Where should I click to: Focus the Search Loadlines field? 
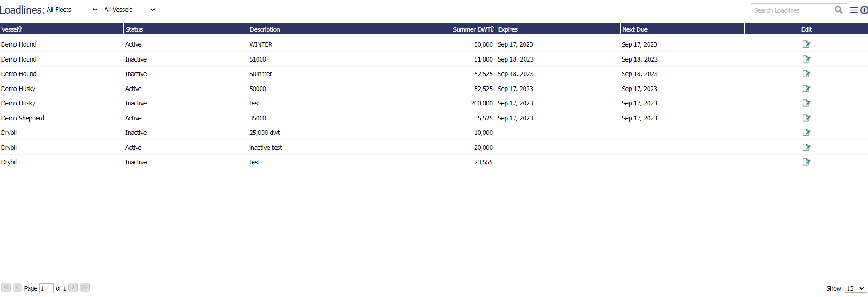point(792,10)
